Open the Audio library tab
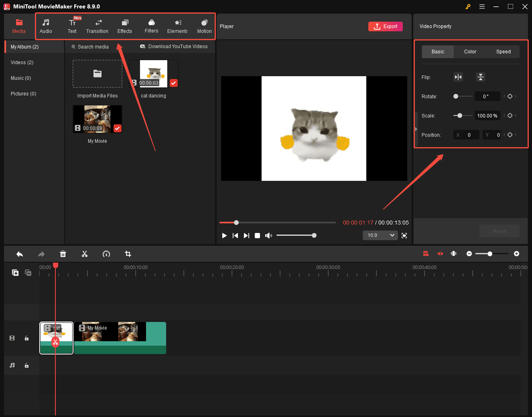This screenshot has height=417, width=532. pyautogui.click(x=46, y=26)
